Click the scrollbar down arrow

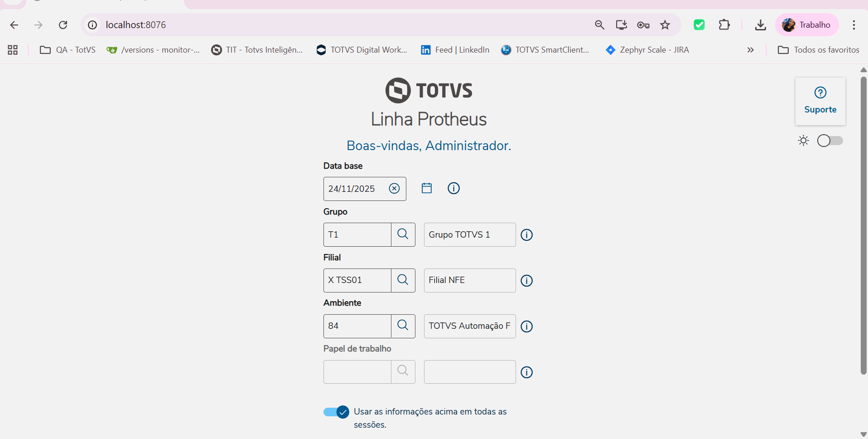pos(863,434)
